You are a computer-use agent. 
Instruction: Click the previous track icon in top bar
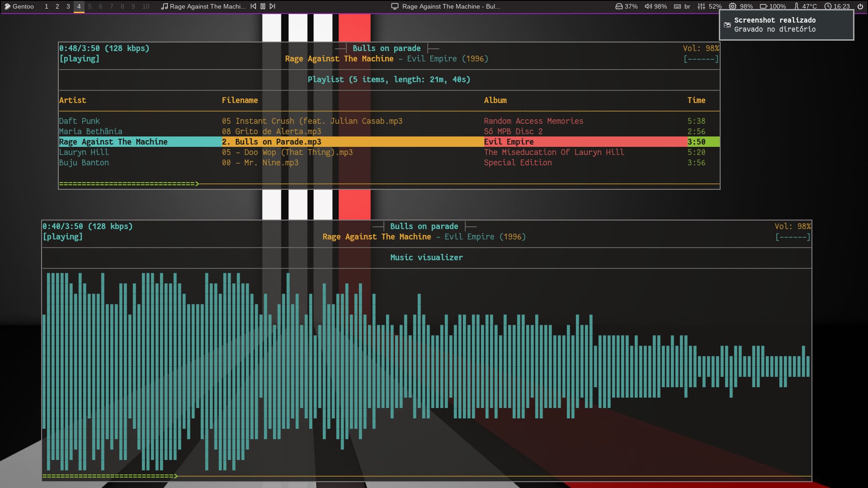(253, 6)
